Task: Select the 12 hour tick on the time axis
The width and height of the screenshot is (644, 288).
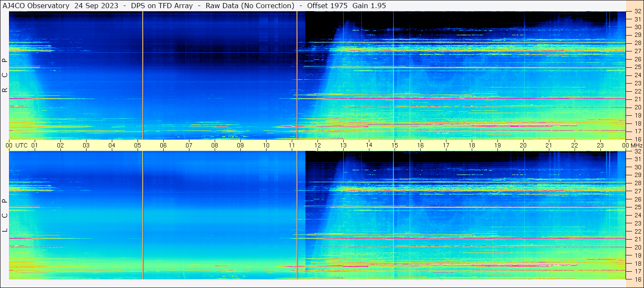Action: click(x=318, y=145)
